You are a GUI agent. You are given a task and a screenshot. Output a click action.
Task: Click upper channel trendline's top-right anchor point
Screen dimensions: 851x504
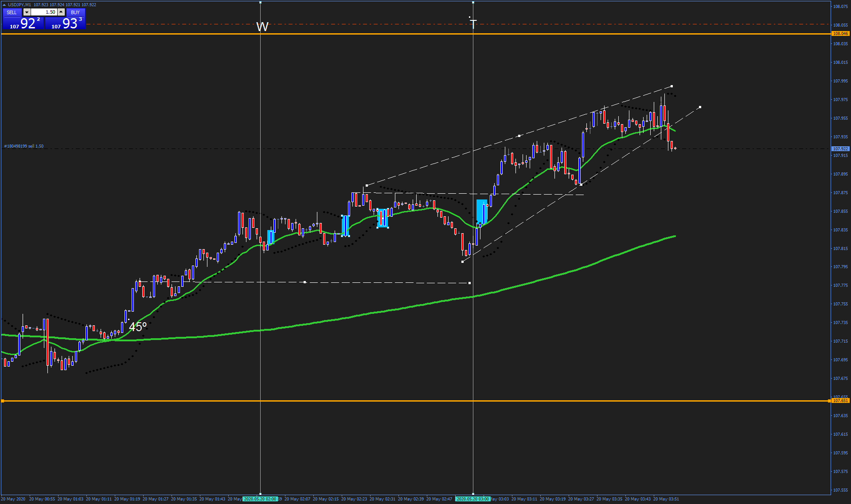[x=671, y=86]
